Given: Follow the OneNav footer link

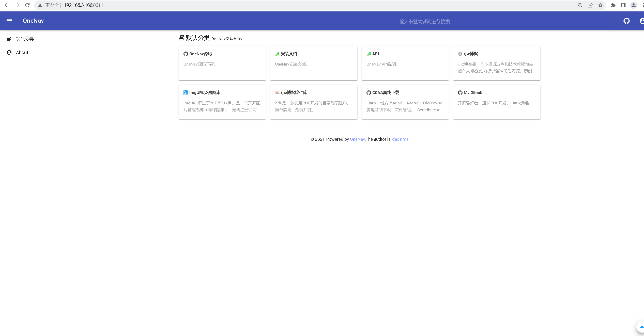Looking at the screenshot, I should tap(357, 139).
